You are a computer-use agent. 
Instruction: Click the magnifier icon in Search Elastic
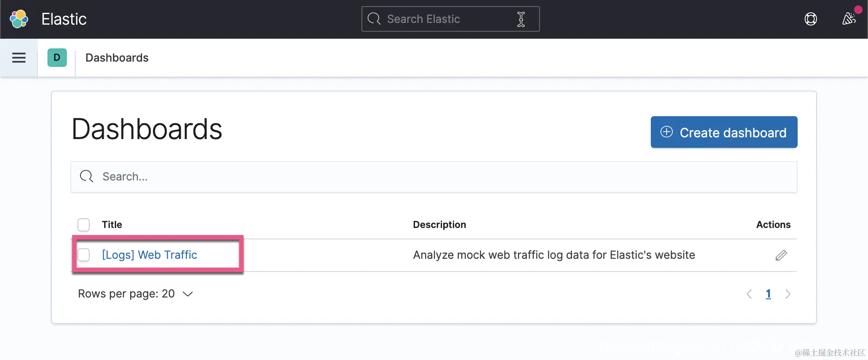pyautogui.click(x=374, y=19)
